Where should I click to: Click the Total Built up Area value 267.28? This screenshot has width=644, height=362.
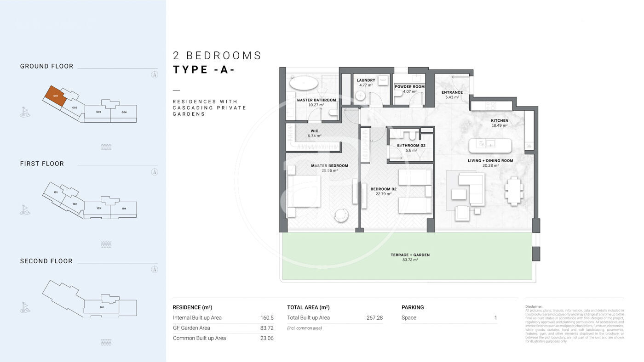point(374,318)
